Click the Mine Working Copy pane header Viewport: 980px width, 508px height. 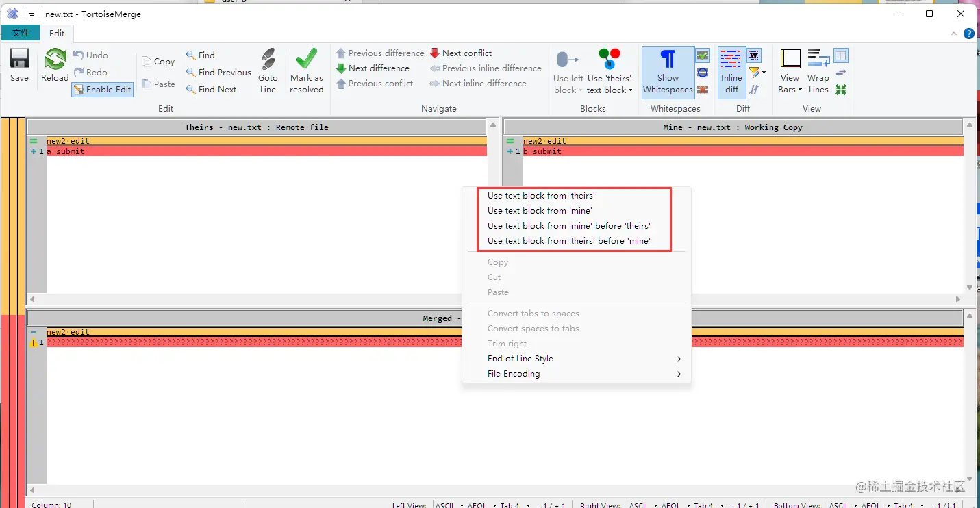[x=733, y=127]
